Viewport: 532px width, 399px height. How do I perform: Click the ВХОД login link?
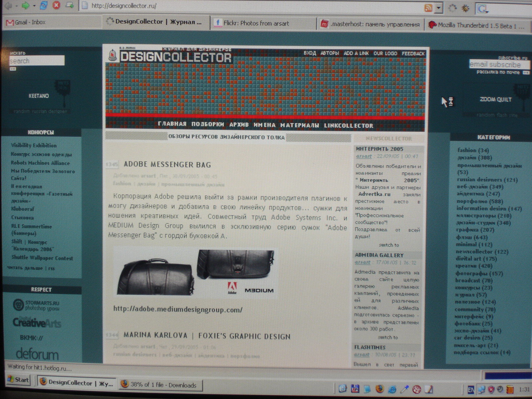[310, 53]
